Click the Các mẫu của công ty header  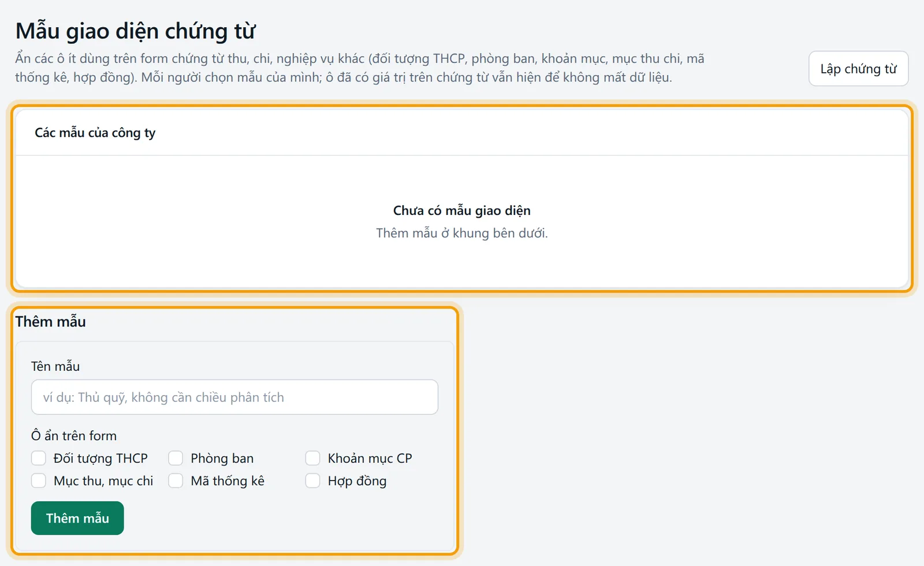95,133
